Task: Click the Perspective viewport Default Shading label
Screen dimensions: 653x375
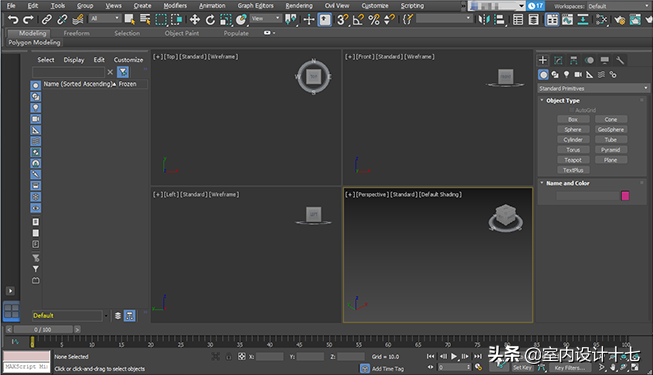Action: pyautogui.click(x=440, y=195)
